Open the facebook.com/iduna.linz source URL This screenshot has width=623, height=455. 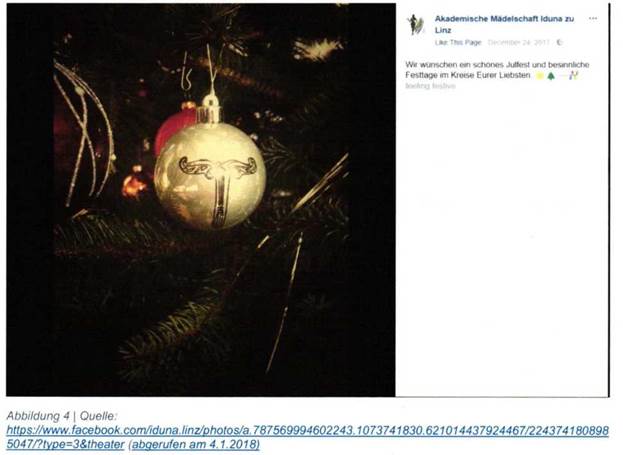(x=308, y=437)
